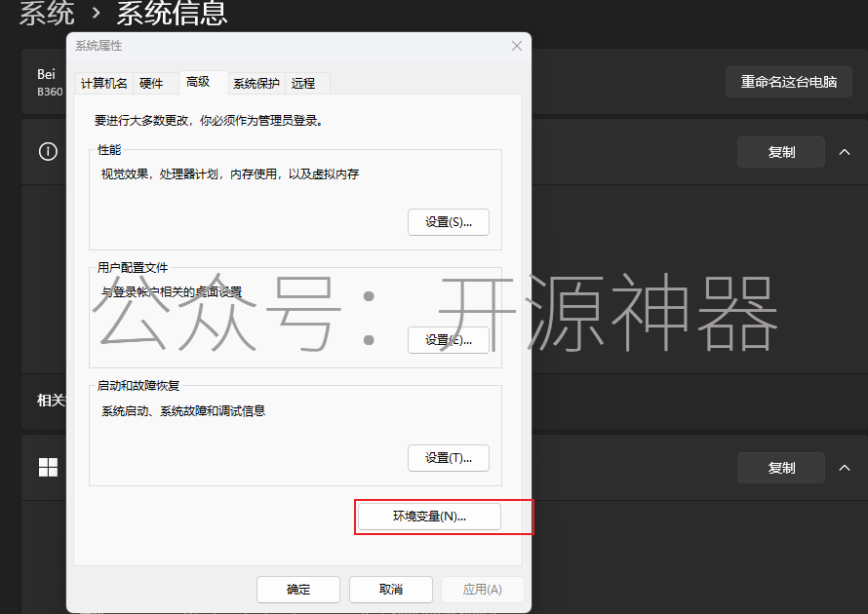Click the Windows logo icon in specifications section
Image resolution: width=868 pixels, height=614 pixels.
pyautogui.click(x=48, y=468)
